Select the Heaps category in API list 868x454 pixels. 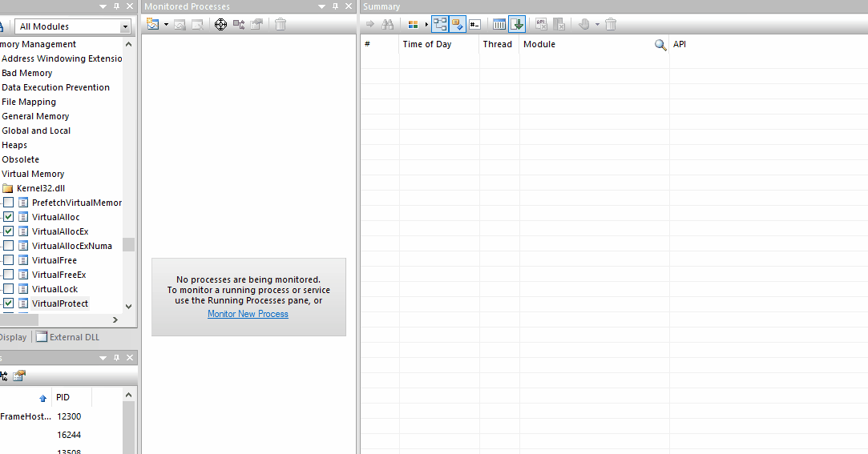(x=14, y=145)
